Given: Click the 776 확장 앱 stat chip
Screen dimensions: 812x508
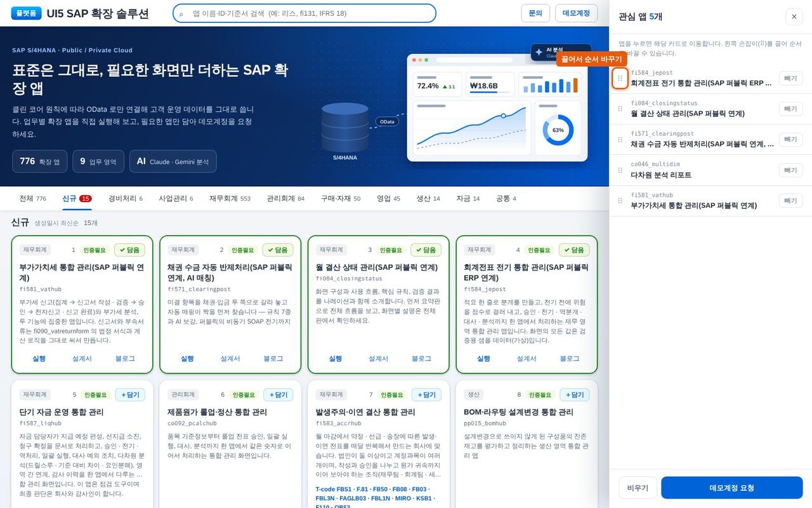Looking at the screenshot, I should (40, 161).
